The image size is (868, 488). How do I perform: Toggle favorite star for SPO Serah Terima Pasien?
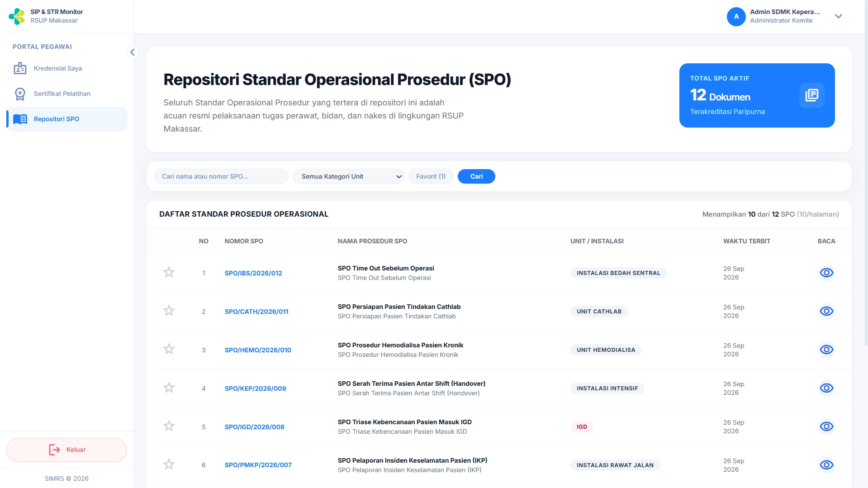pos(169,388)
